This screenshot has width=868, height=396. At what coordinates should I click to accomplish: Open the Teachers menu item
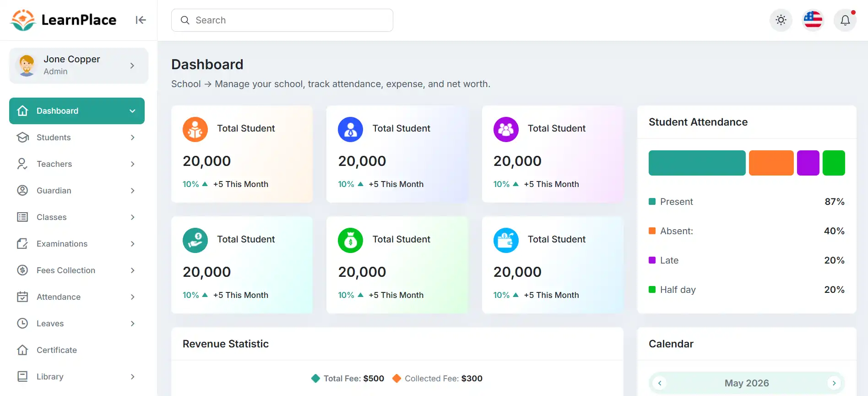(77, 164)
